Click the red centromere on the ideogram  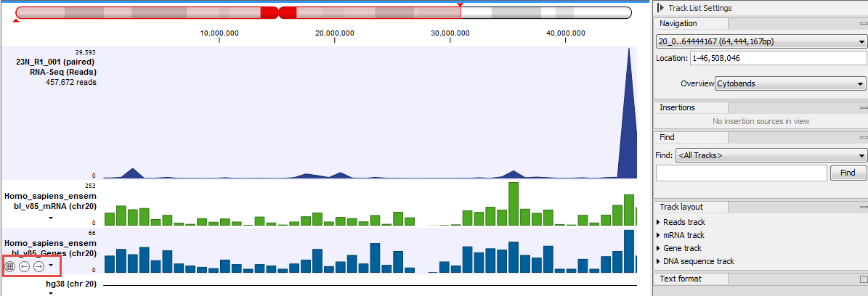coord(278,12)
